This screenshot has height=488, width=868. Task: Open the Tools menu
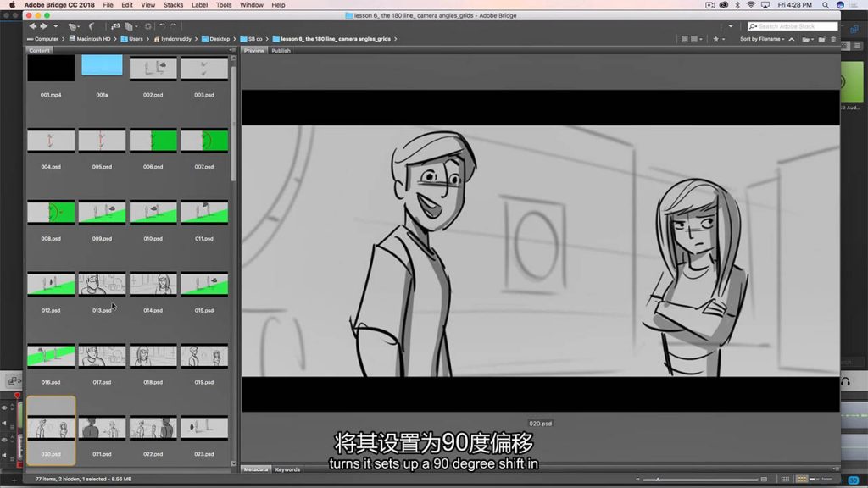point(224,5)
